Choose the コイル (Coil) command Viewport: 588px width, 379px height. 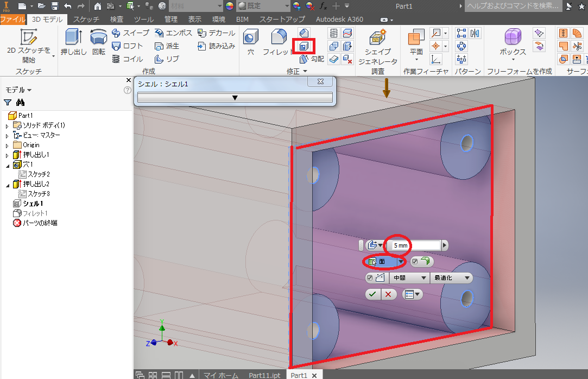point(128,59)
